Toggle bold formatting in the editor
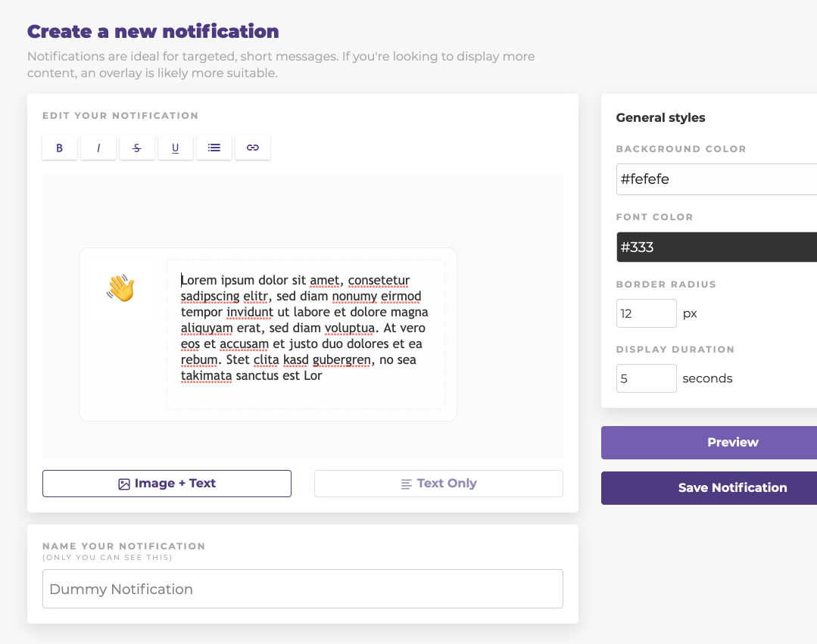Viewport: 817px width, 644px height. click(x=60, y=147)
